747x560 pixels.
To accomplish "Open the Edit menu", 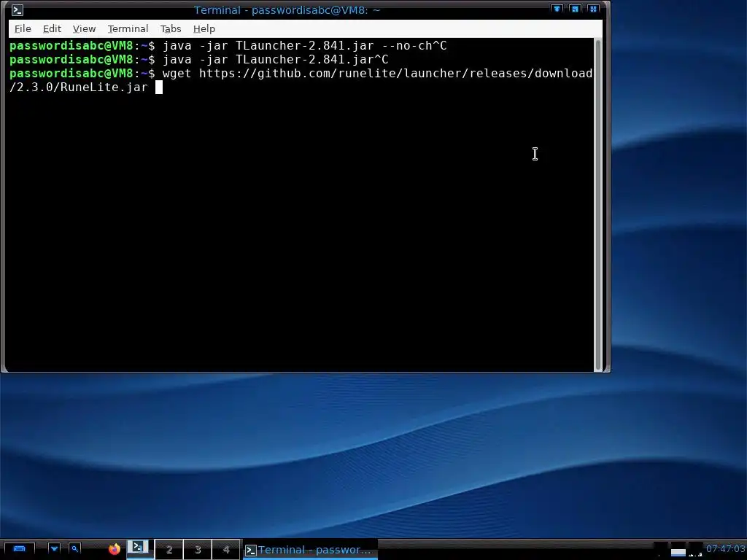I will coord(52,28).
